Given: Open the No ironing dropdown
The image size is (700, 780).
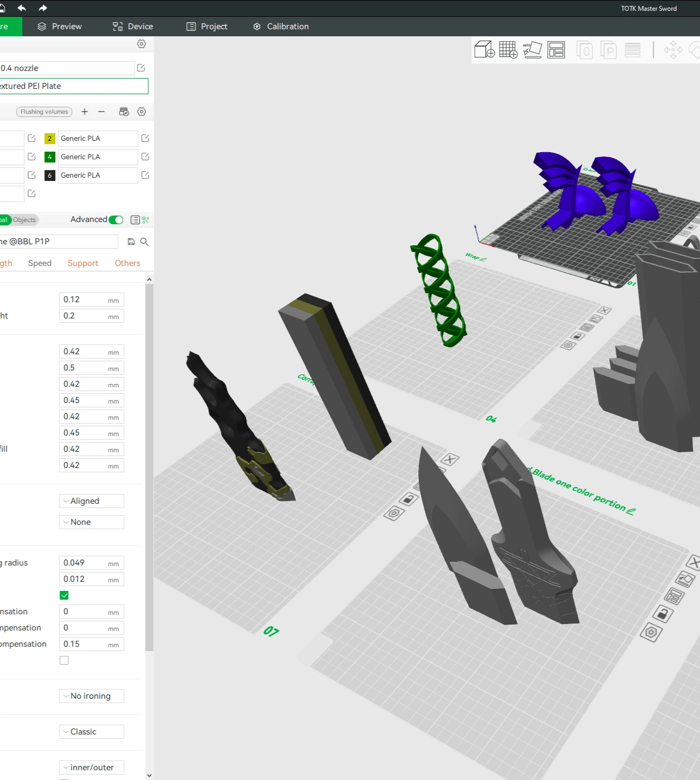Looking at the screenshot, I should (x=92, y=696).
